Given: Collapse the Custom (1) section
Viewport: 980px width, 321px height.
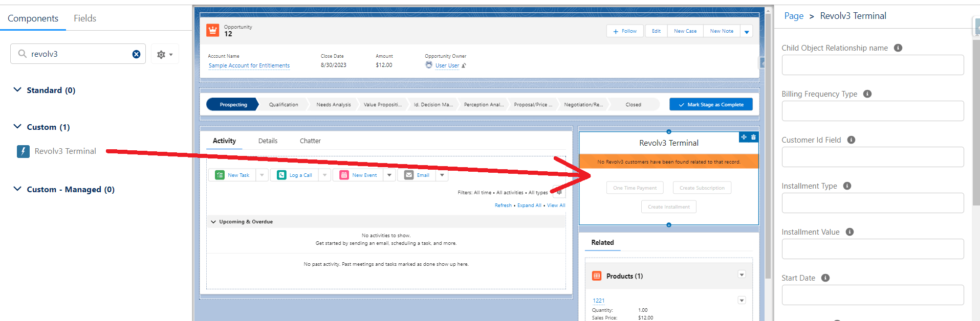Looking at the screenshot, I should coord(17,127).
